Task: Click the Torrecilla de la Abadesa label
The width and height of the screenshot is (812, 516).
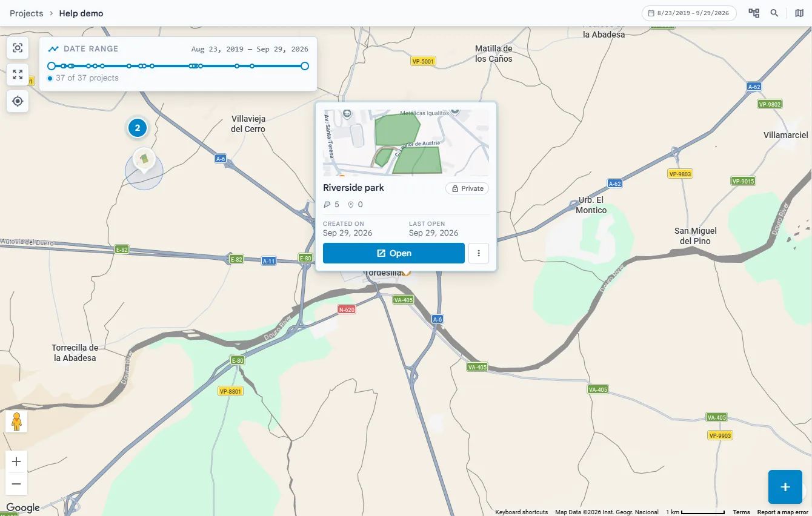Action: (75, 353)
